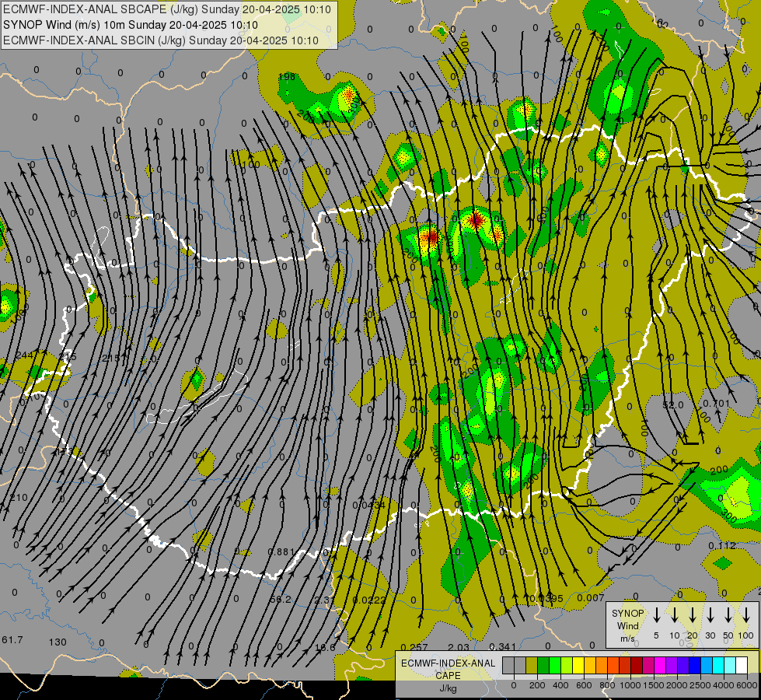Click the 4000 tick label on CAPE scale

724,685
